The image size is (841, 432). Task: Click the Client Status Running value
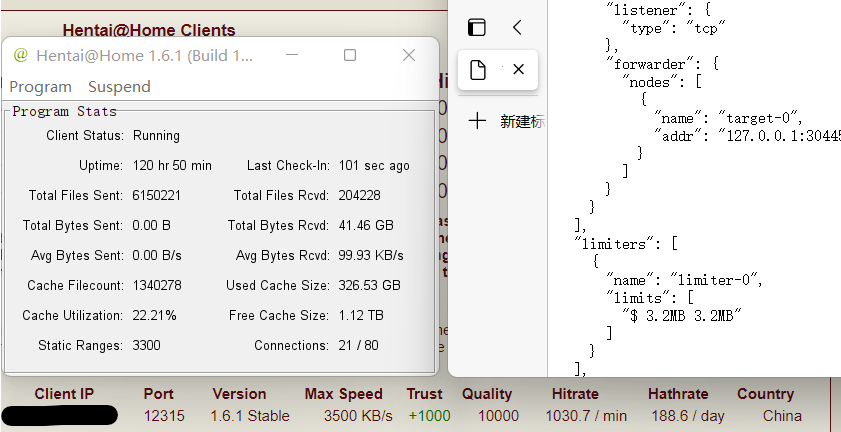[x=156, y=136]
